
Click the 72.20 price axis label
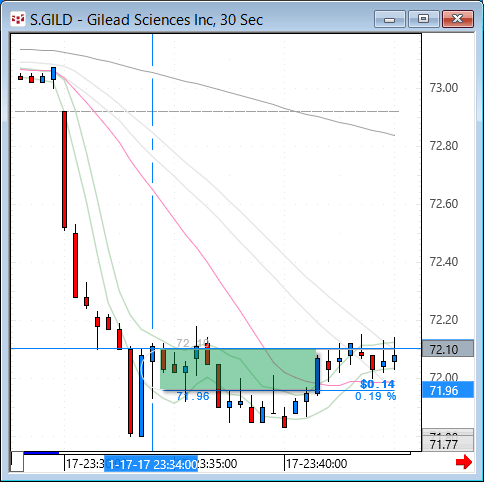(444, 320)
